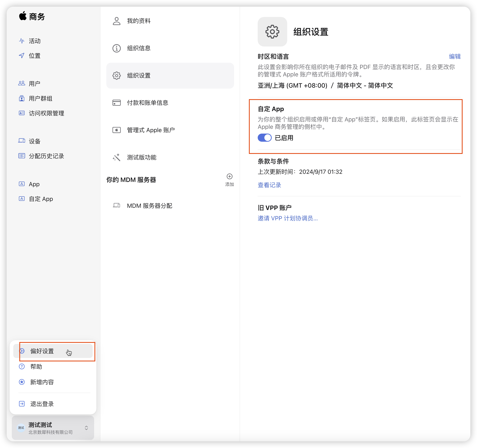Toggle the 自定 App 已启用 switch
Screen dimensions: 477x448
(265, 138)
